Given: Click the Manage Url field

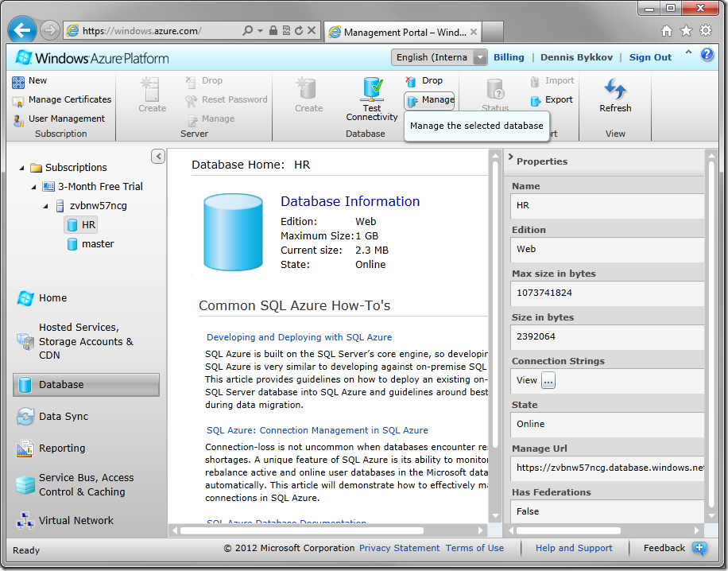Looking at the screenshot, I should point(607,468).
